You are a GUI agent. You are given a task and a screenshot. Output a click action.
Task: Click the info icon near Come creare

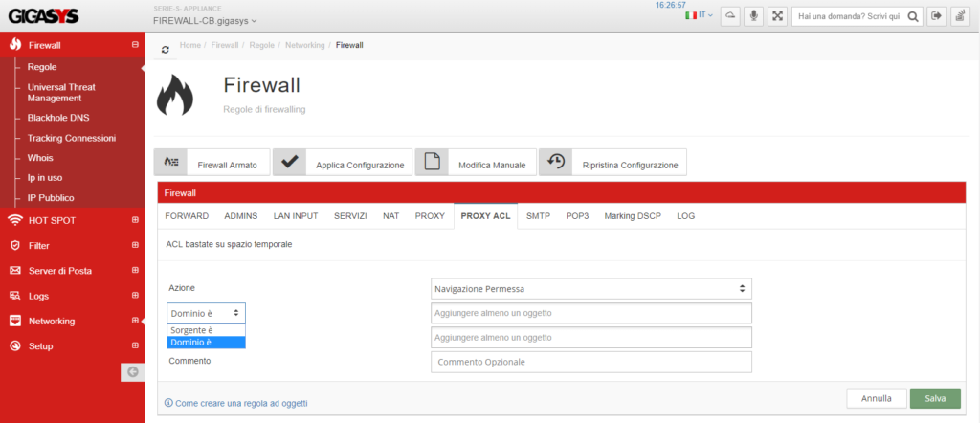(169, 403)
